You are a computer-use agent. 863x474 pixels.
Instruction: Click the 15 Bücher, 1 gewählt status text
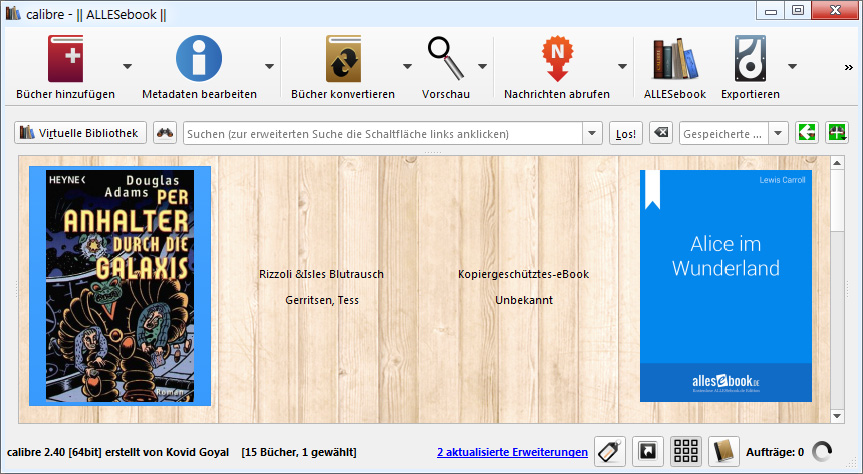(x=299, y=452)
